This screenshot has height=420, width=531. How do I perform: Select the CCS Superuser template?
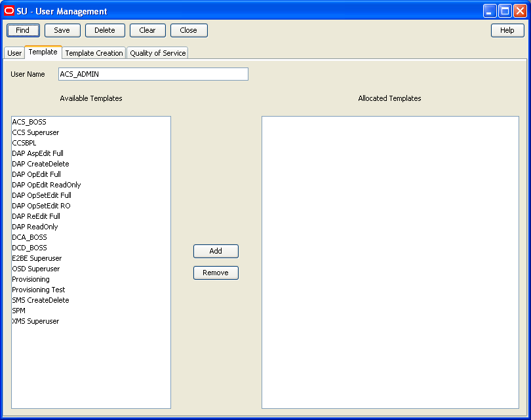(37, 132)
